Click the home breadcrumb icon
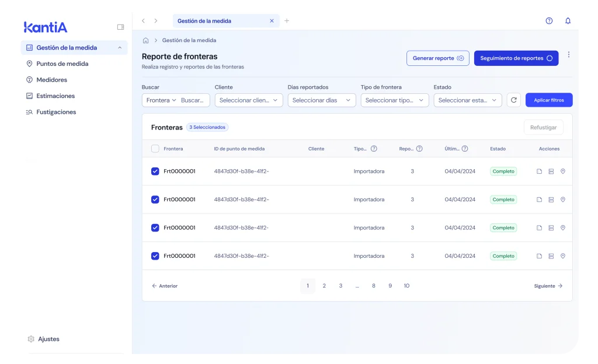598x364 pixels. (146, 40)
